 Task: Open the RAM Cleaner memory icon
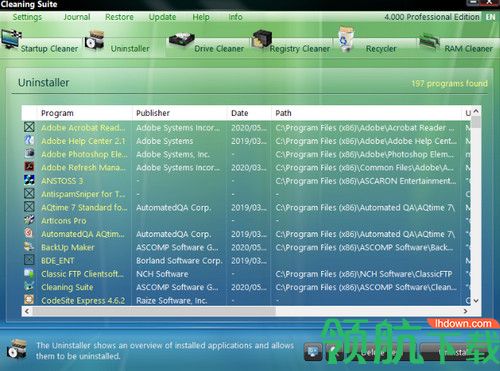[x=429, y=41]
